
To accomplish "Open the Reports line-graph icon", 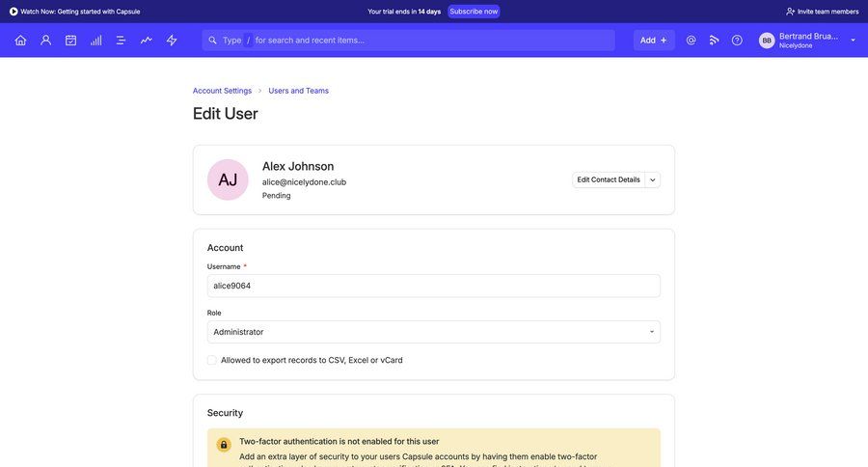I will 146,41.
